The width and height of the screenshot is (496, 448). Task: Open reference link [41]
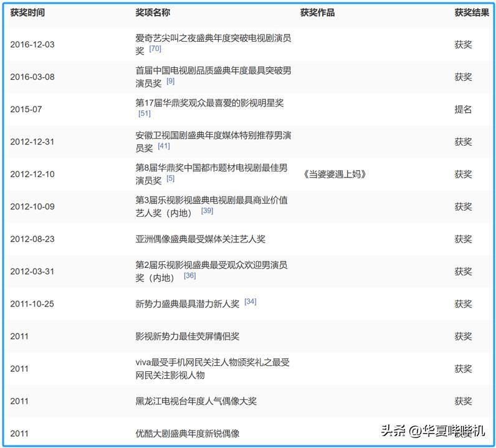(x=164, y=146)
